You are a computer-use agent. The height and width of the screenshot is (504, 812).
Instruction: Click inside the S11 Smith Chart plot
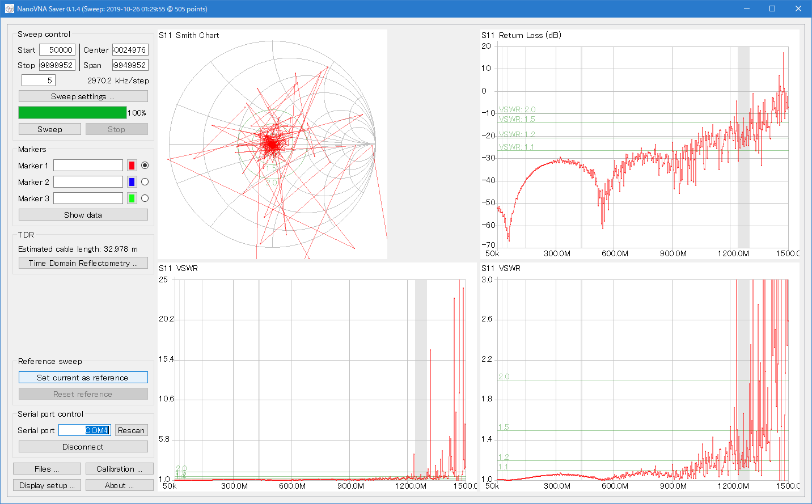click(273, 145)
